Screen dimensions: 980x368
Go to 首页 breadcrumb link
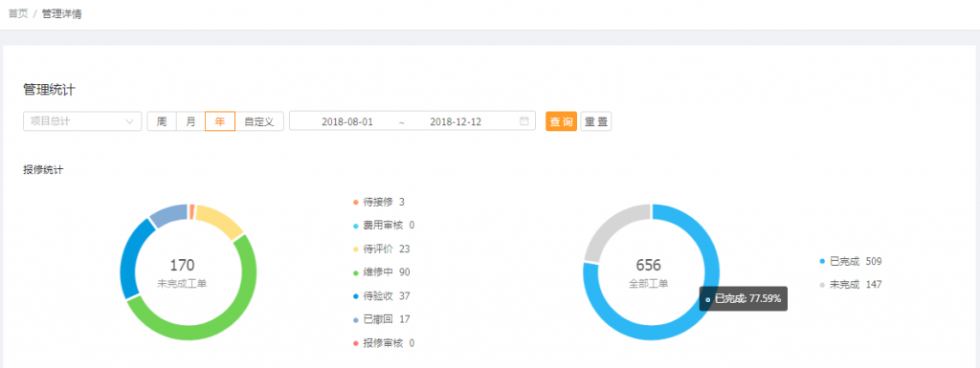coord(18,13)
